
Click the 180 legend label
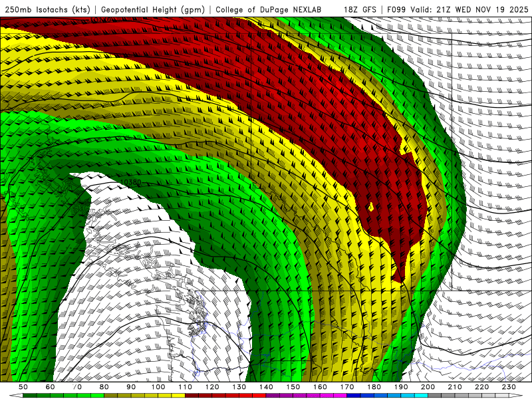tap(374, 387)
